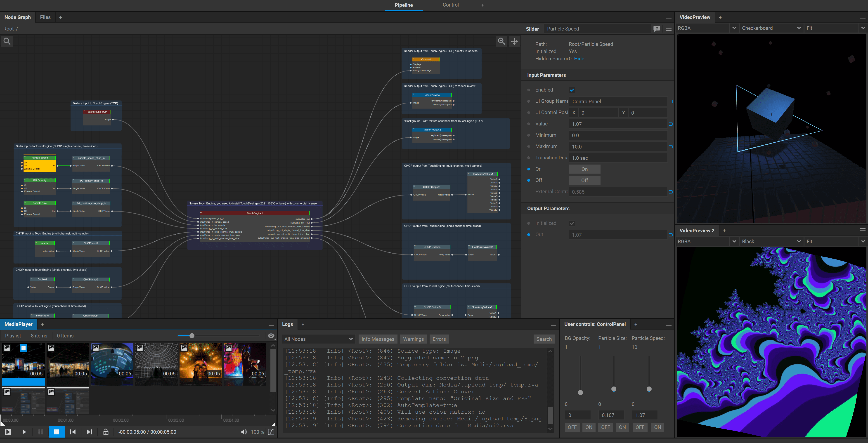Click Particle Speed OFF button in ControlPanel

640,427
